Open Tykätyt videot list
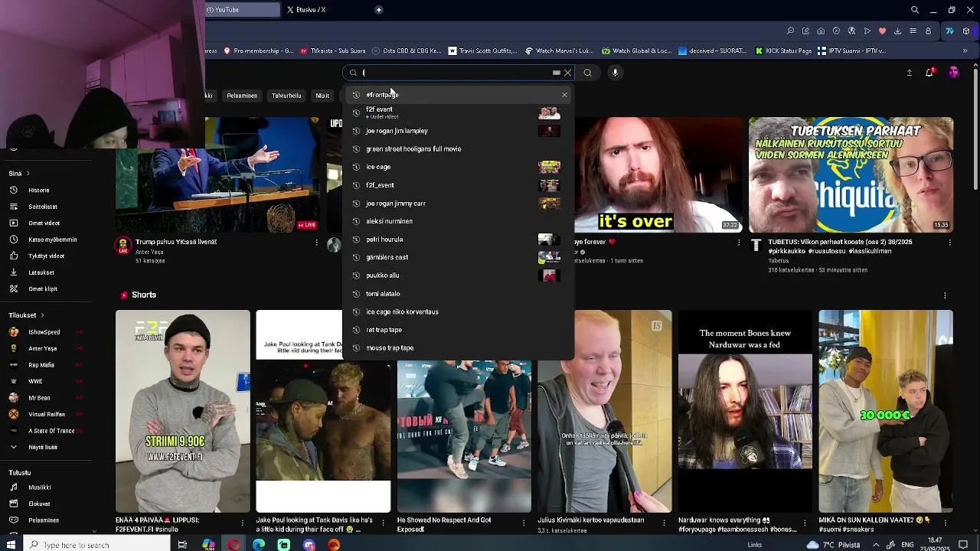Screen dimensions: 980x551 pos(46,256)
